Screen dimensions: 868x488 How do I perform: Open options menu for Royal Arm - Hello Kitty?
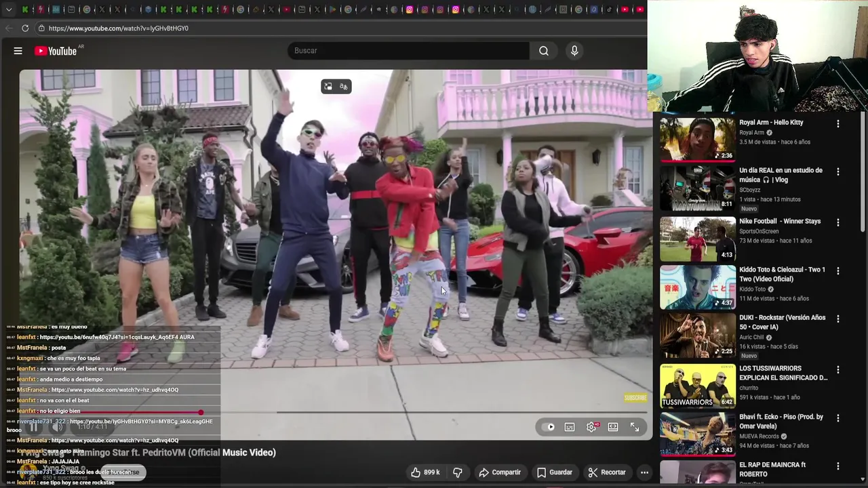[x=838, y=123]
